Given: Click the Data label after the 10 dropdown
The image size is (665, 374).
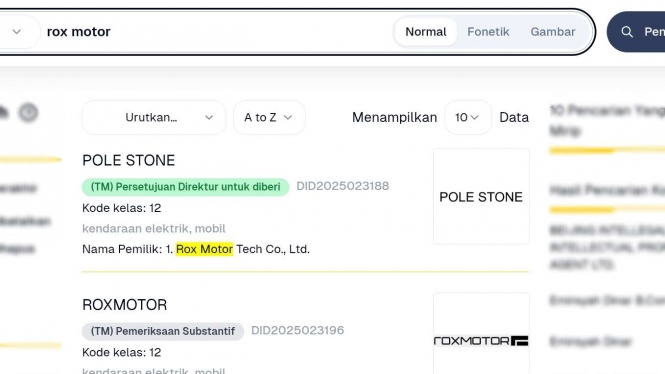Looking at the screenshot, I should click(514, 117).
